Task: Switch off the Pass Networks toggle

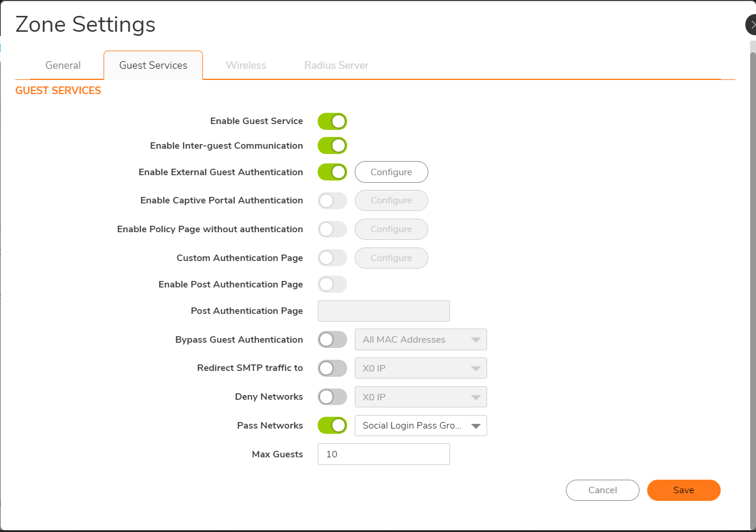Action: pyautogui.click(x=332, y=426)
